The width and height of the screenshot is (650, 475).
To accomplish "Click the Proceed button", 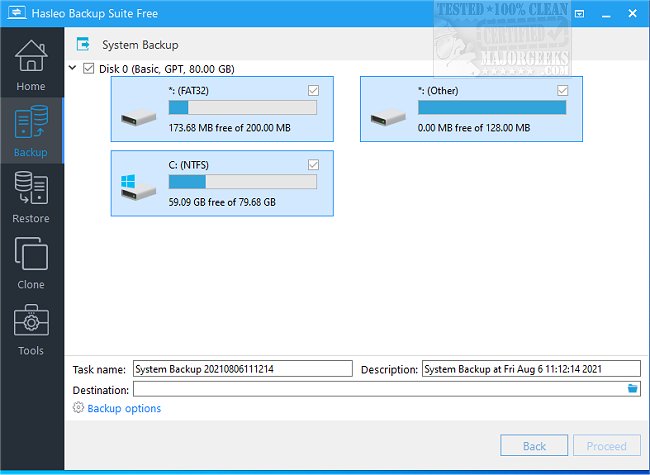I will click(606, 446).
